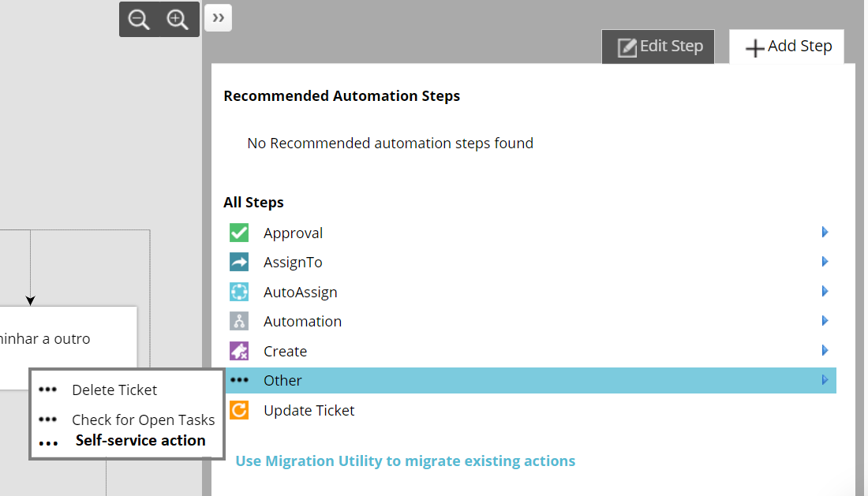This screenshot has height=496, width=868.
Task: Select Check for Open Tasks option
Action: pos(143,419)
